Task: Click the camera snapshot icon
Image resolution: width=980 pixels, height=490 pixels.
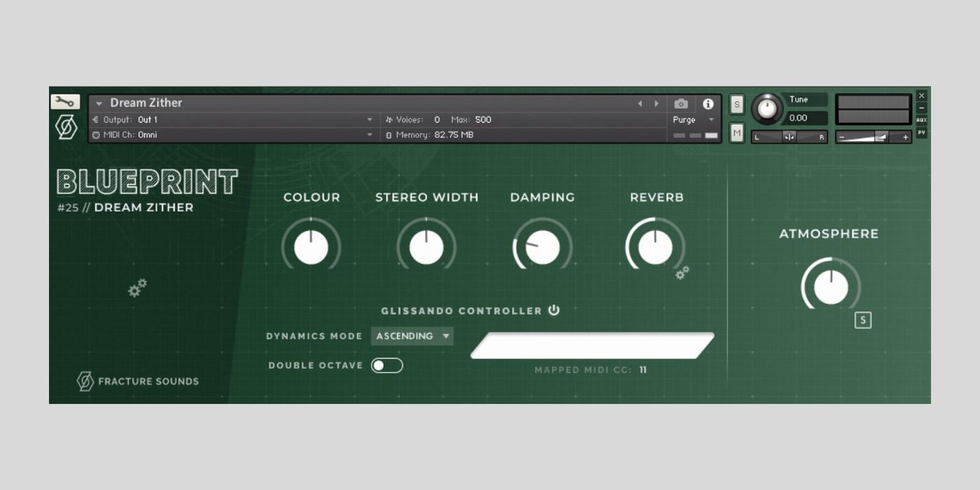Action: coord(680,104)
